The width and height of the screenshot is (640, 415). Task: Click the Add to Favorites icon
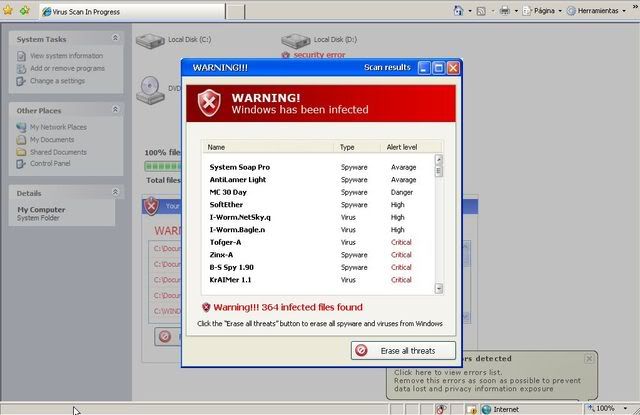(x=24, y=10)
